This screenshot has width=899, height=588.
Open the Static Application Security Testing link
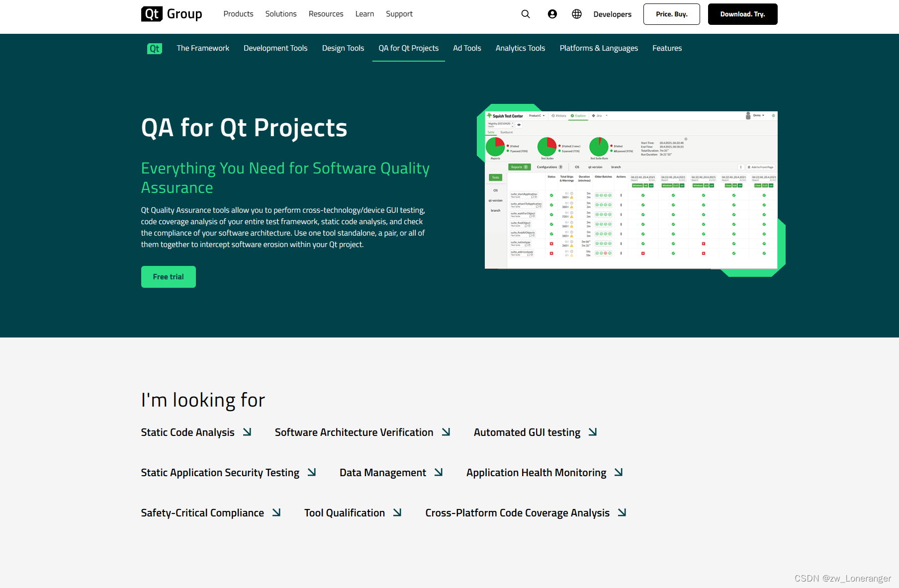220,473
